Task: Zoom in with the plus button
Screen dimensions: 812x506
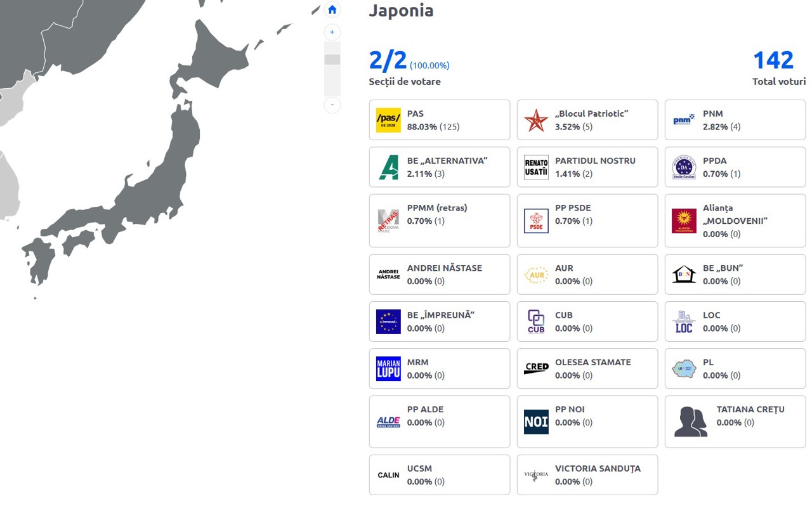Action: pyautogui.click(x=332, y=32)
